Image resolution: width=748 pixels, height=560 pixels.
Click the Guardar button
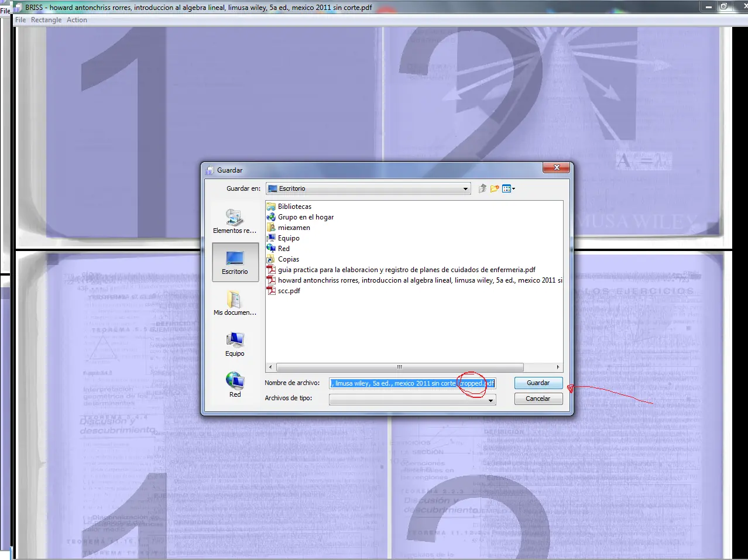pos(538,383)
